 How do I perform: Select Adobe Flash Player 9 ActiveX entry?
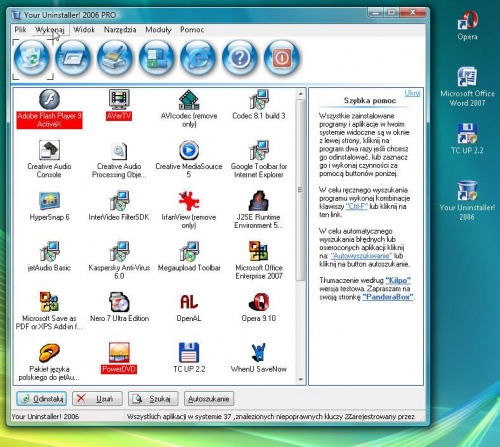pos(49,109)
